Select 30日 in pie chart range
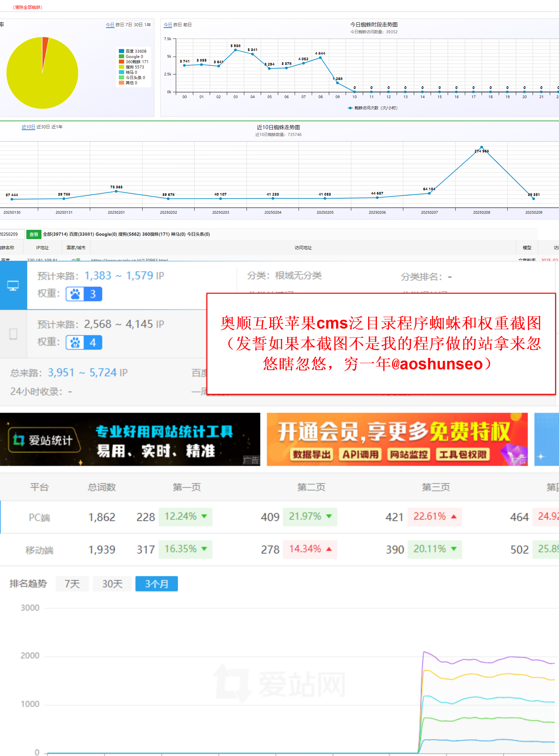 coord(138,25)
